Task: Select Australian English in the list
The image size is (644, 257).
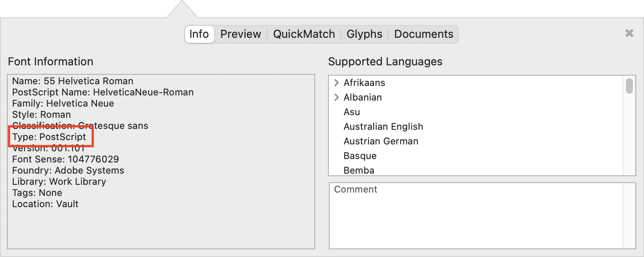Action: pos(383,127)
